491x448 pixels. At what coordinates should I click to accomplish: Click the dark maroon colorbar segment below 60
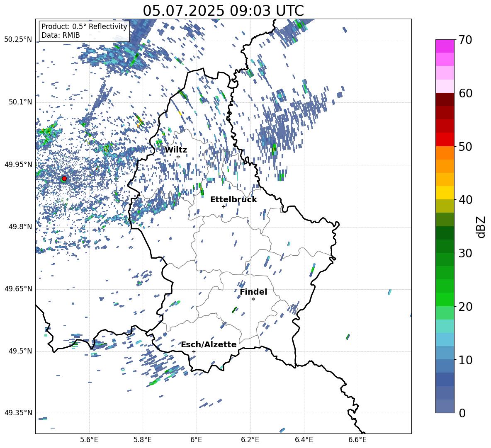point(445,99)
